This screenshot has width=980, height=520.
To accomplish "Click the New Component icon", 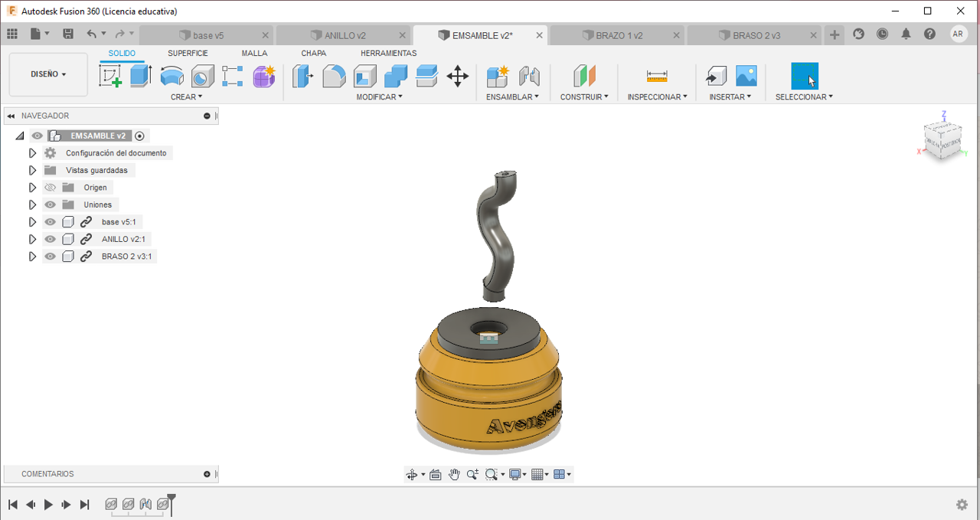I will click(498, 76).
